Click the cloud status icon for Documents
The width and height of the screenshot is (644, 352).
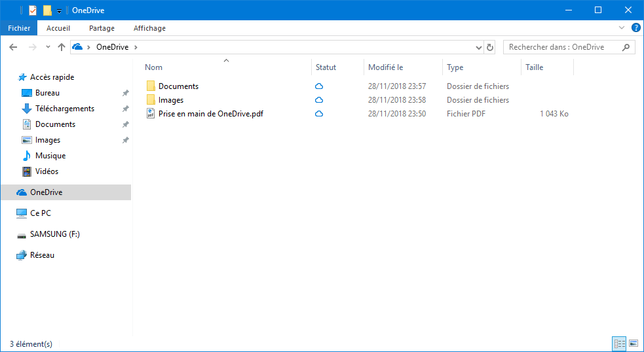[x=318, y=86]
